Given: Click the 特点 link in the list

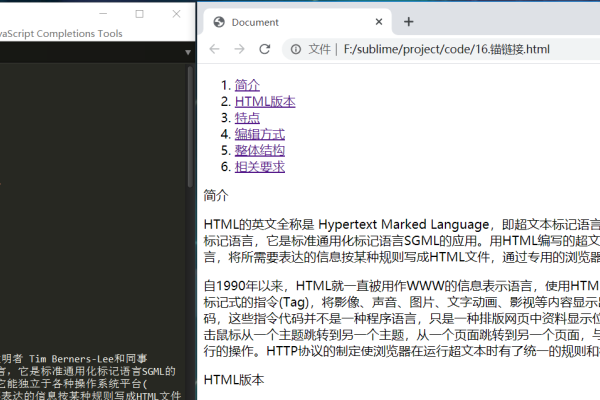Looking at the screenshot, I should coord(247,118).
